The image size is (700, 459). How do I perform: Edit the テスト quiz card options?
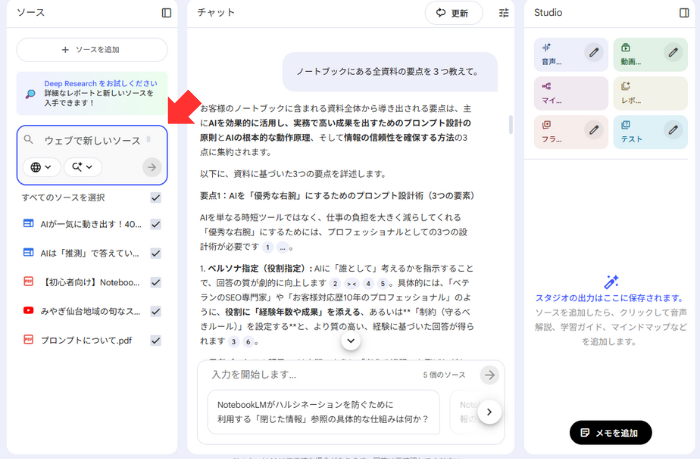[x=673, y=130]
